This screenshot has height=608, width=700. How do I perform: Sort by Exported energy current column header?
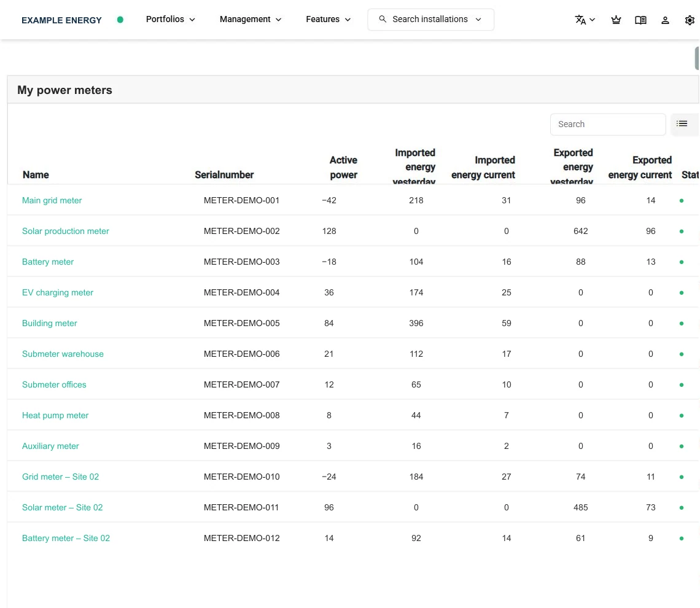640,168
